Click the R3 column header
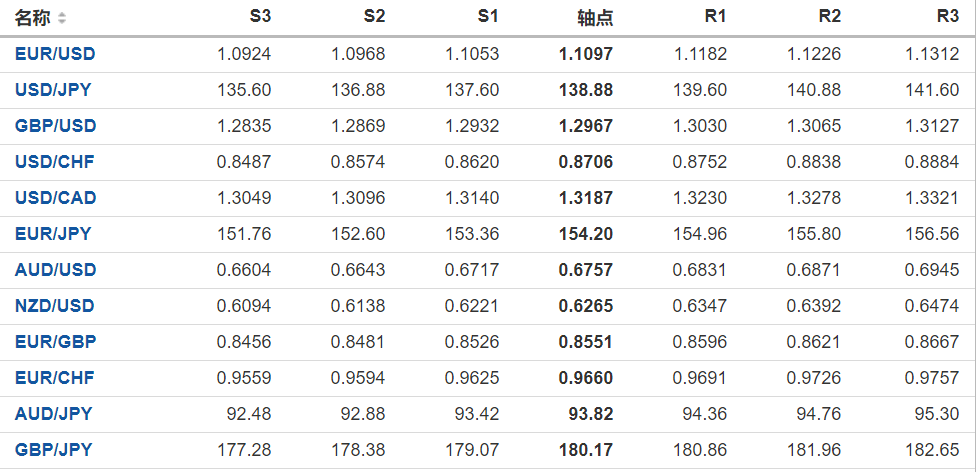 coord(948,17)
